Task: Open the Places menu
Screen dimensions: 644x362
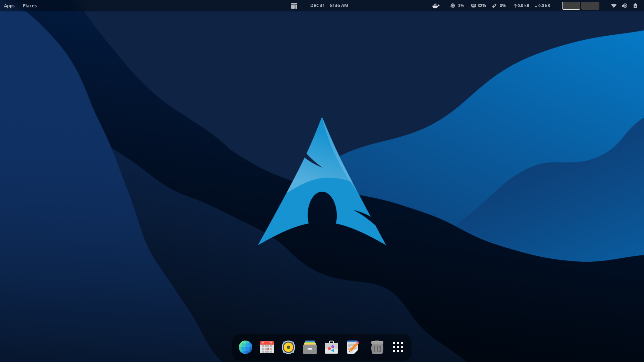Action: 30,6
